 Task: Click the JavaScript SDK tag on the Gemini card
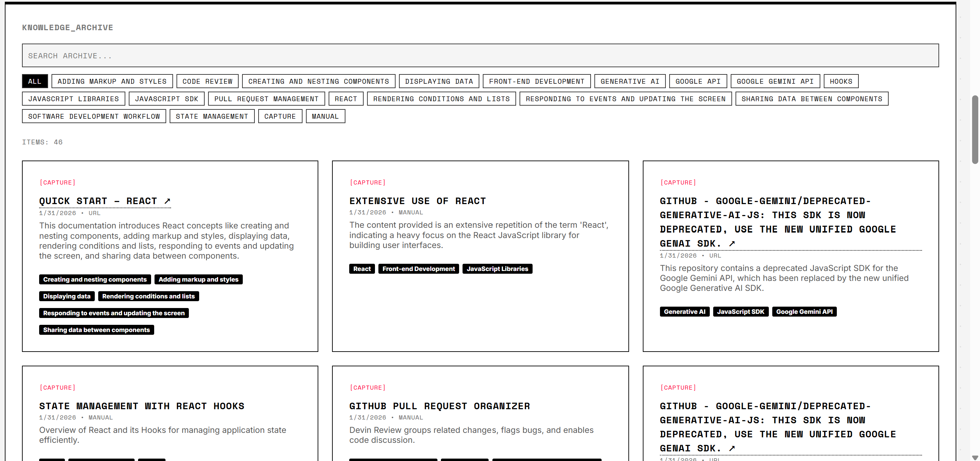tap(740, 312)
